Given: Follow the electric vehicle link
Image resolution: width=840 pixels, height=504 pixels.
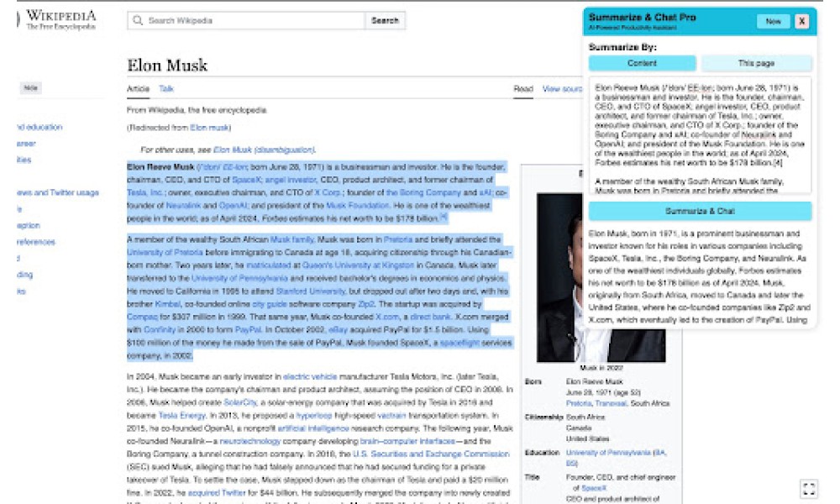Looking at the screenshot, I should coord(310,377).
